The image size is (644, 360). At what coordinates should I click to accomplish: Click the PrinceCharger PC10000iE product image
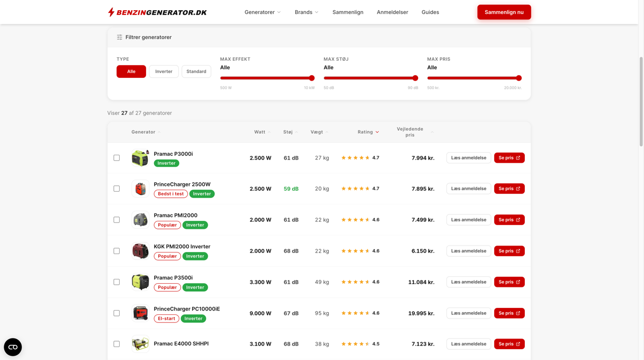[140, 313]
